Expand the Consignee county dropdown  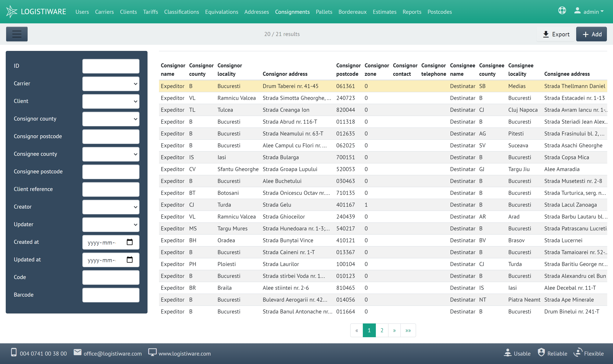pyautogui.click(x=111, y=154)
